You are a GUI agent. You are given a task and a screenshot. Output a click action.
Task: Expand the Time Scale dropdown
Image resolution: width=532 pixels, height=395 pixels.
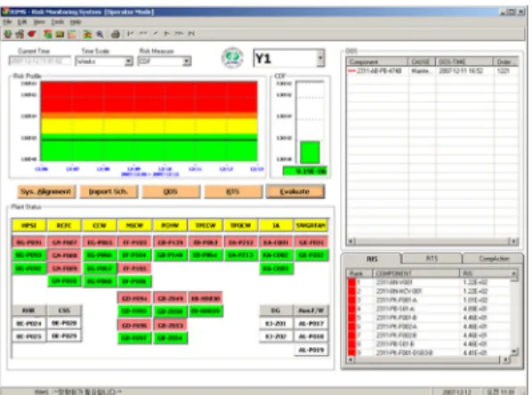point(128,61)
